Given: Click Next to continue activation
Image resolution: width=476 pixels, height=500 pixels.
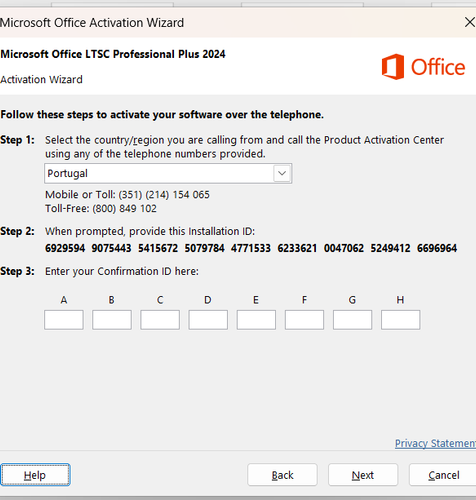Looking at the screenshot, I should pyautogui.click(x=363, y=475).
